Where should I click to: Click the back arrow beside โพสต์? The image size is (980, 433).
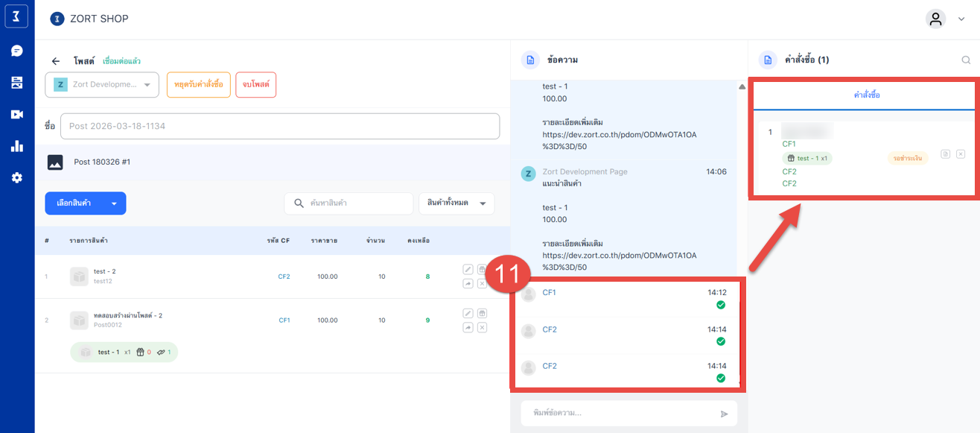(56, 61)
